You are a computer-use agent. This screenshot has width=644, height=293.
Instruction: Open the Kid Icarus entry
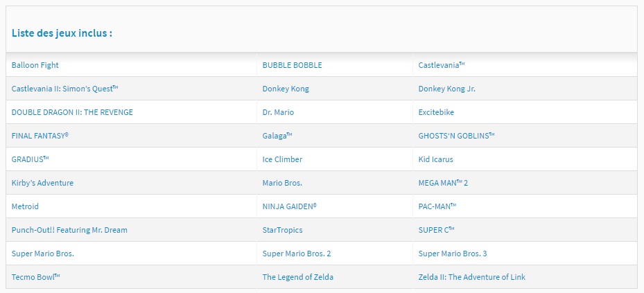pos(436,159)
